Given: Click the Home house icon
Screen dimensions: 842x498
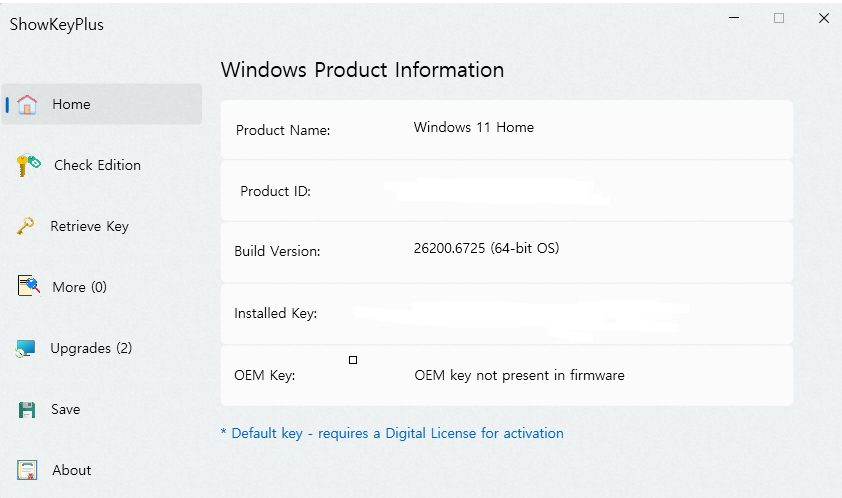Looking at the screenshot, I should pyautogui.click(x=27, y=104).
